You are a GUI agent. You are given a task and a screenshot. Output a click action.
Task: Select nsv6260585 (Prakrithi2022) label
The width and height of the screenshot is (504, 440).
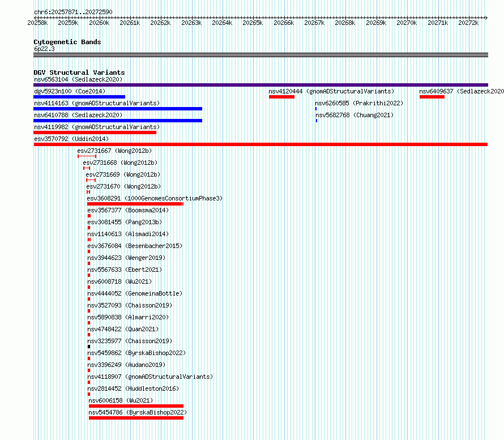click(359, 103)
